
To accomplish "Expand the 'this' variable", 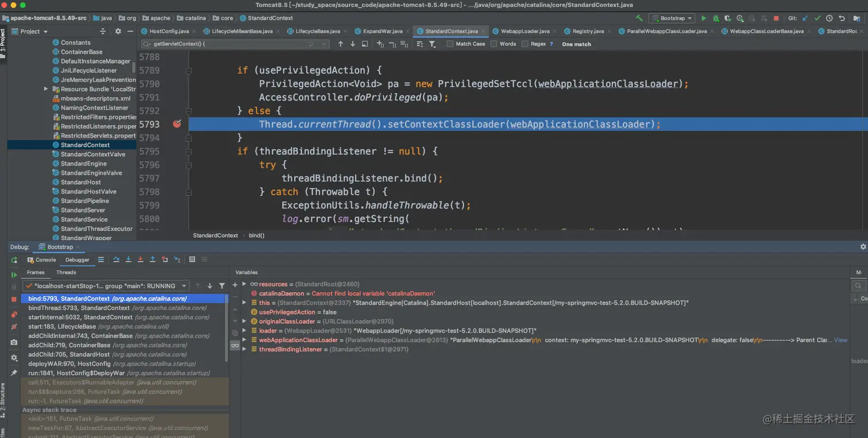I will click(244, 303).
